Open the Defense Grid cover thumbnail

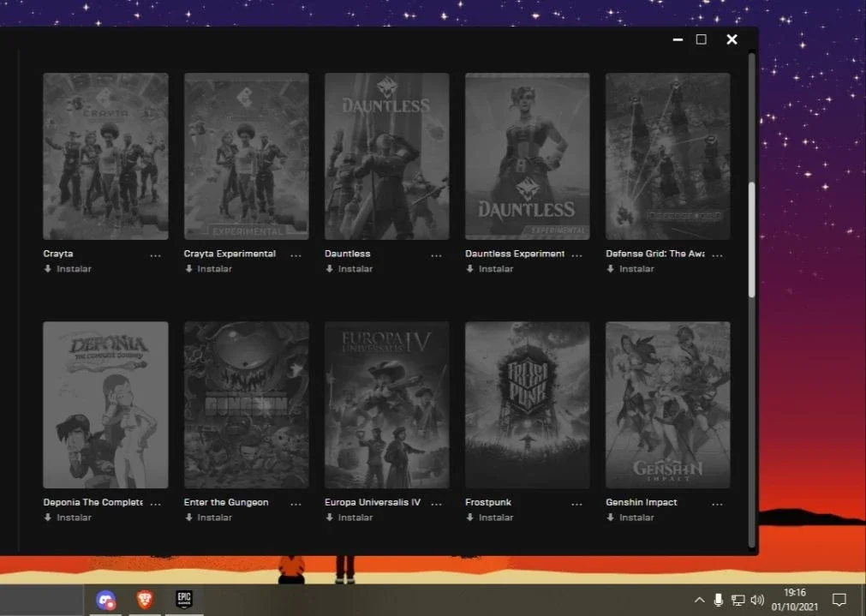pos(668,156)
